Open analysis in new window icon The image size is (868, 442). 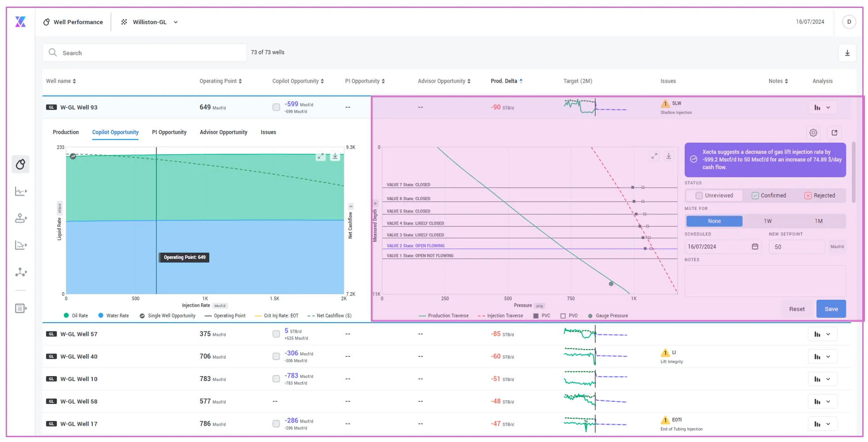click(x=834, y=133)
